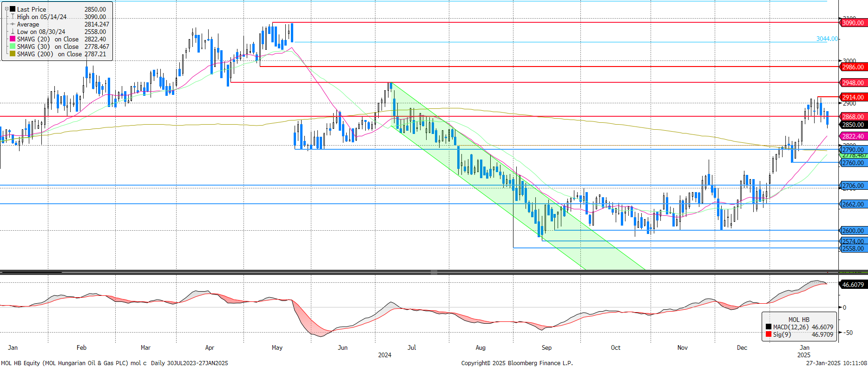
Task: Click the 2948.00 red price tag
Action: point(853,83)
